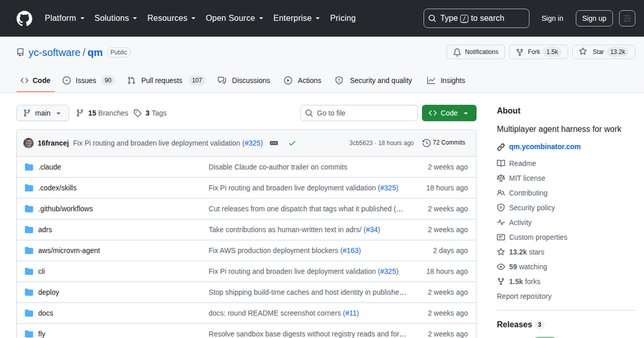This screenshot has width=644, height=338.
Task: Open the Actions tab
Action: coord(303,80)
